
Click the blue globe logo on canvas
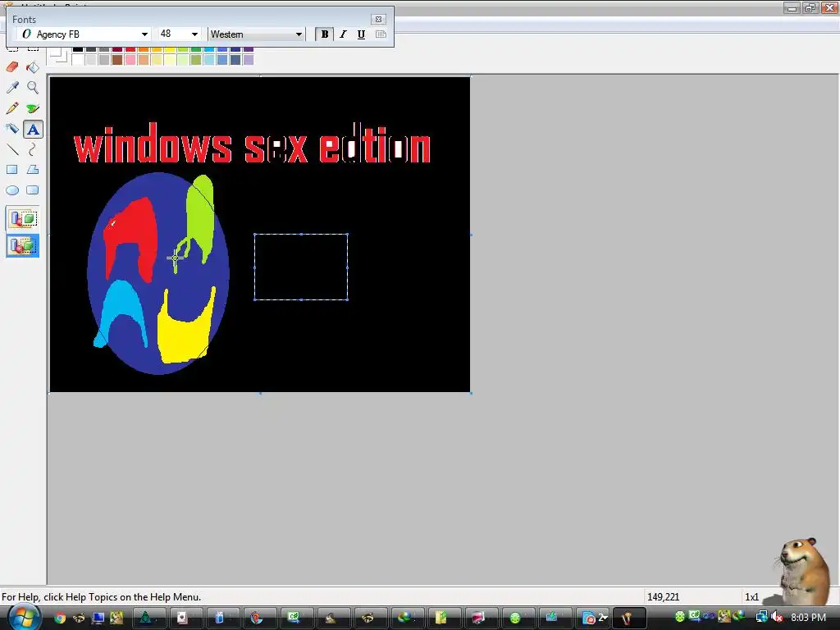[158, 273]
